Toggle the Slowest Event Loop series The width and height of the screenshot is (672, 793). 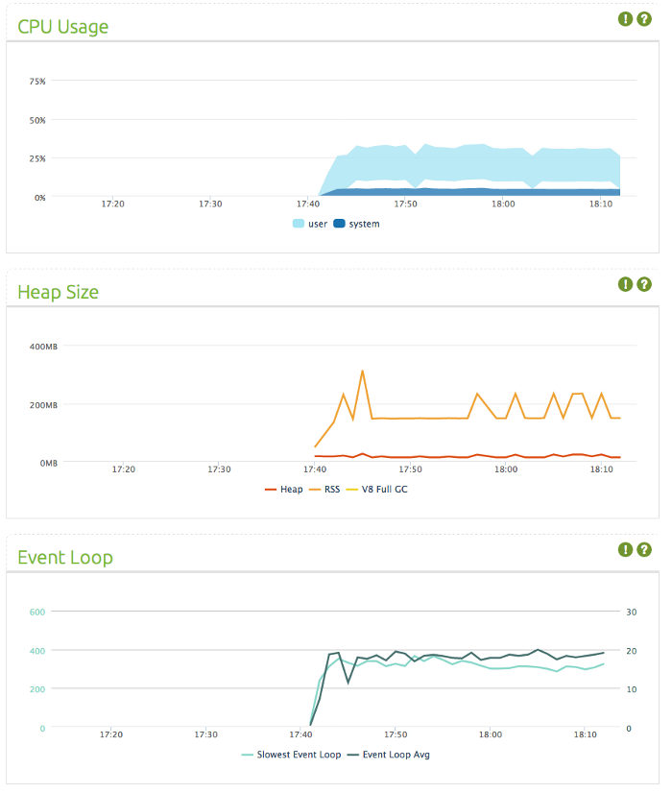pos(291,755)
